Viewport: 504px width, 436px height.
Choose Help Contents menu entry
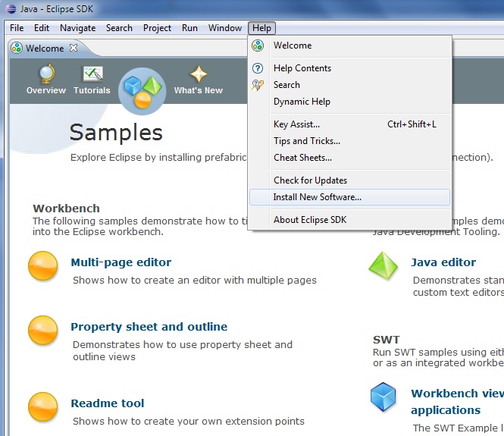coord(349,68)
